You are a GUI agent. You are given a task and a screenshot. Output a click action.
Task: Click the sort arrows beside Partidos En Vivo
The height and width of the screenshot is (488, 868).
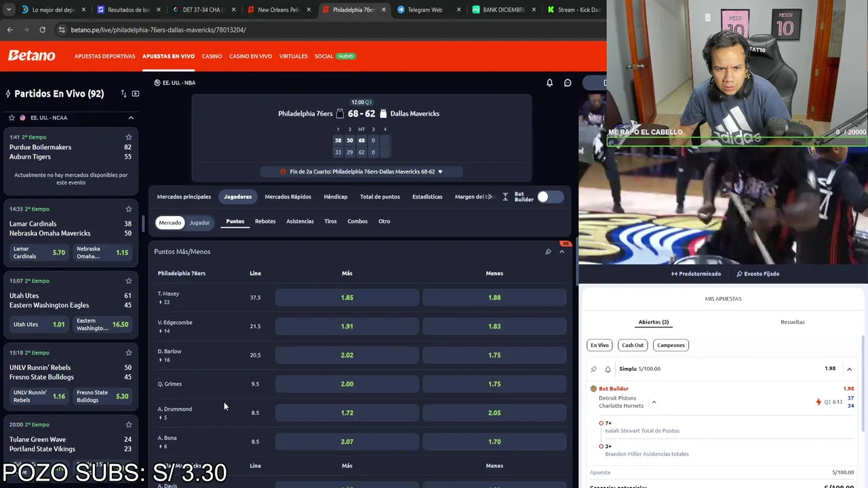(x=123, y=94)
